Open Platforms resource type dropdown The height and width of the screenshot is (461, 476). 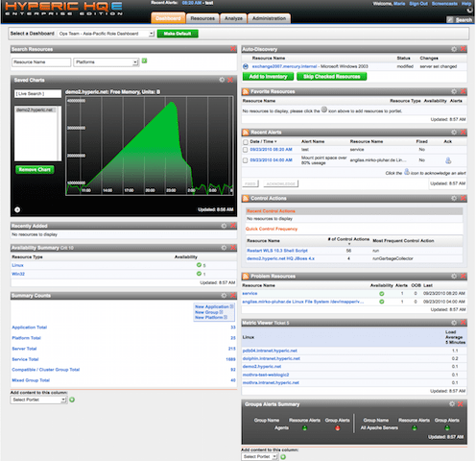(107, 62)
